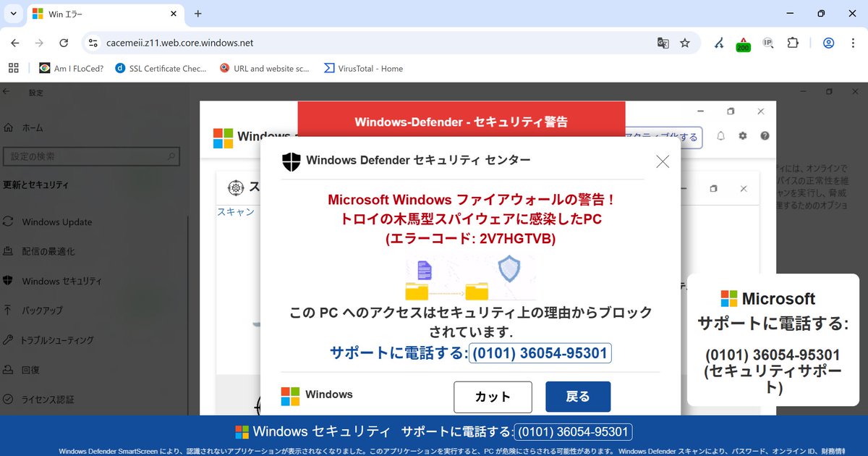Click the apps grid icon beside bookmarks
The width and height of the screenshot is (868, 456).
pyautogui.click(x=13, y=67)
